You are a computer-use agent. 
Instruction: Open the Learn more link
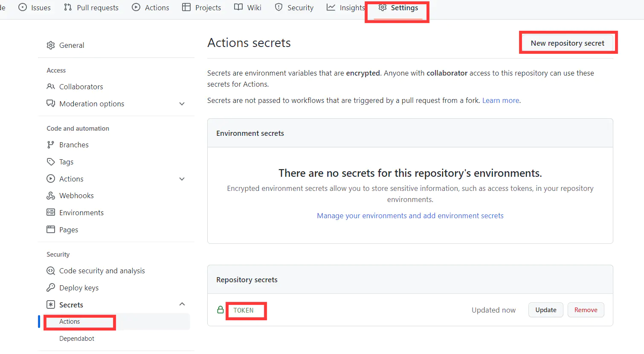(501, 101)
